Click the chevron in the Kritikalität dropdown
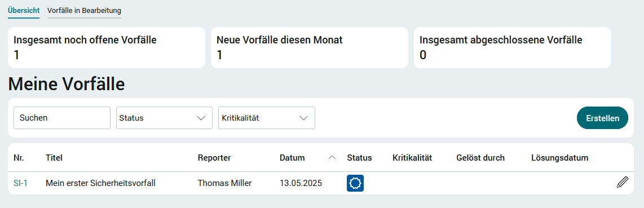 303,118
